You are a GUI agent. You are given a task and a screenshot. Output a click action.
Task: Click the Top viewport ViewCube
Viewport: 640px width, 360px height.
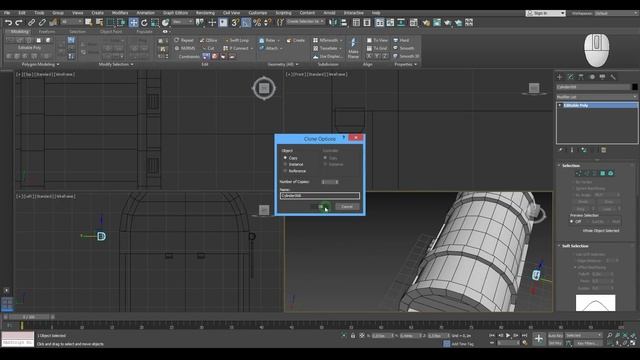tap(264, 88)
